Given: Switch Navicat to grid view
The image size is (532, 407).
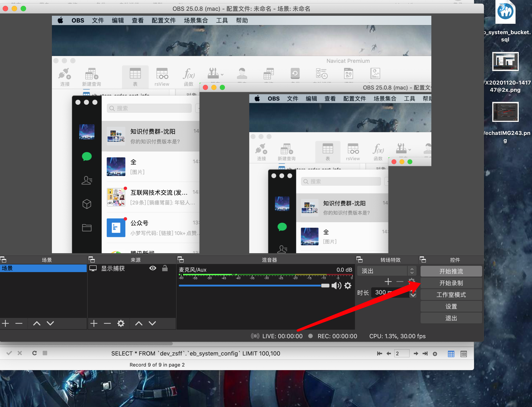Looking at the screenshot, I should (x=451, y=354).
